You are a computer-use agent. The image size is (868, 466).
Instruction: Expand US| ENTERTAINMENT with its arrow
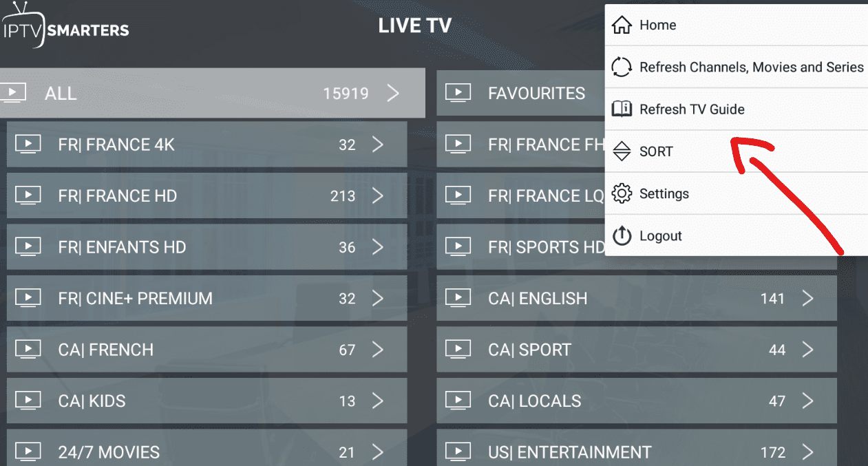coord(807,452)
